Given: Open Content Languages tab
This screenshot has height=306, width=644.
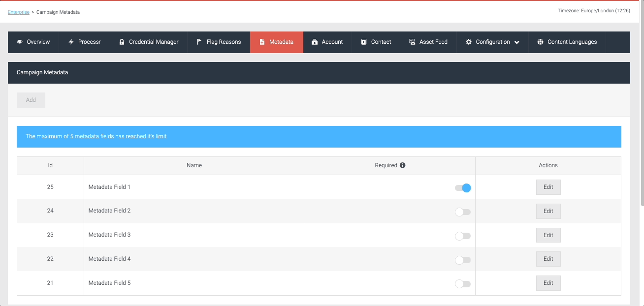Looking at the screenshot, I should 567,42.
